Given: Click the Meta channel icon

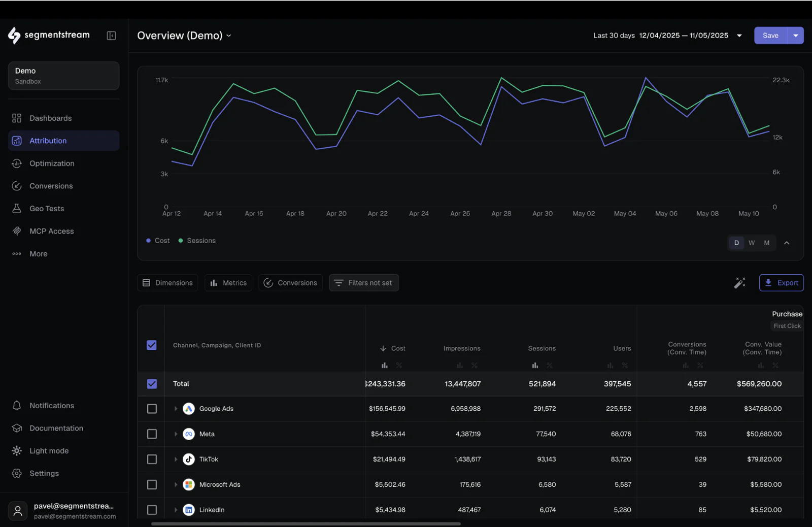Looking at the screenshot, I should (x=189, y=434).
